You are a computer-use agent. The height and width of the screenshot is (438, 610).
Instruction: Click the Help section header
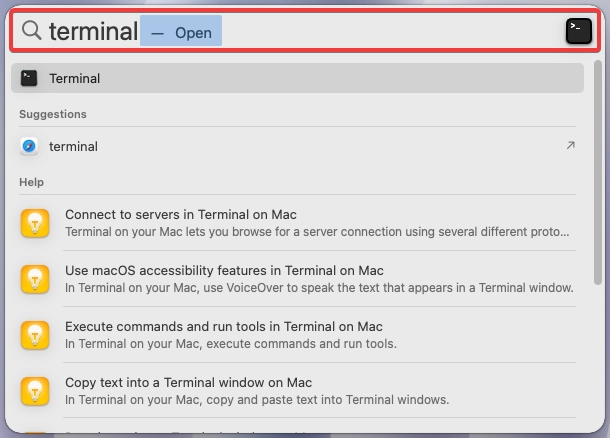coord(32,182)
